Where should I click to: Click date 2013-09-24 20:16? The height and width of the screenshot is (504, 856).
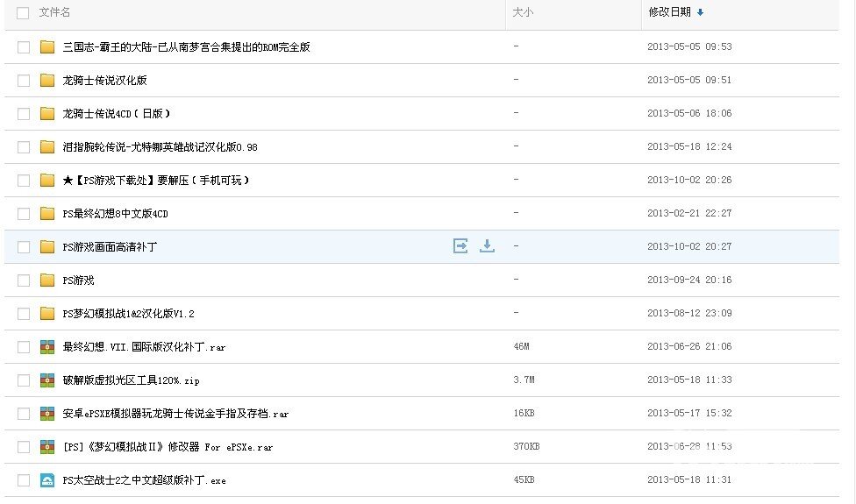point(689,280)
